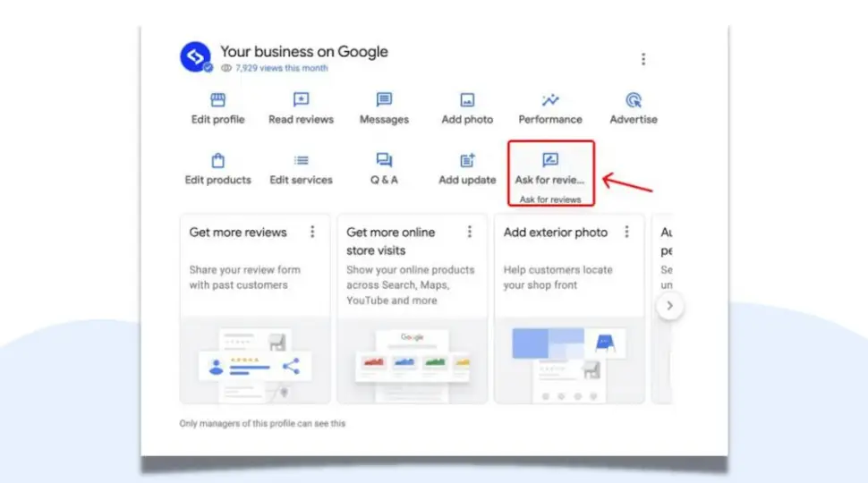Open Get more online store visits card menu
868x483 pixels.
coord(470,232)
